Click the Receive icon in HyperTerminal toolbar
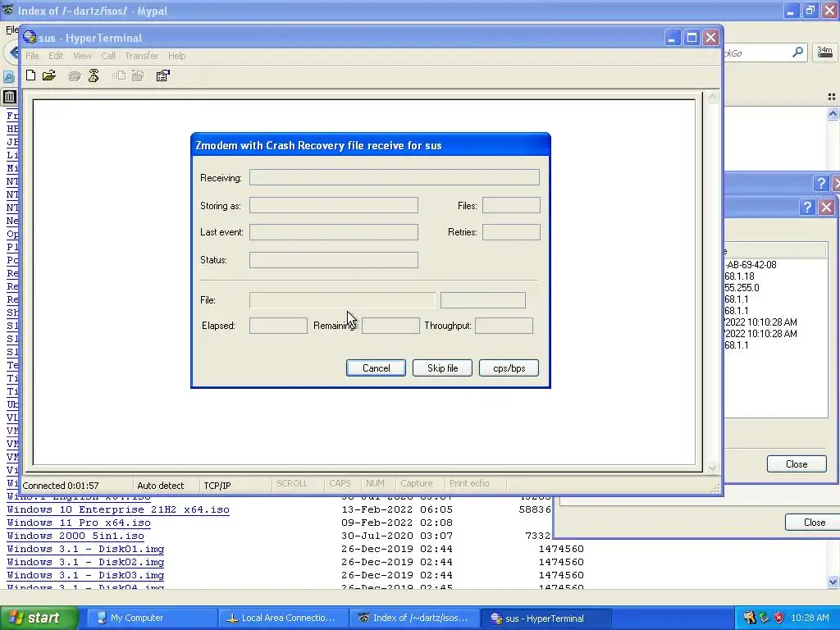The width and height of the screenshot is (840, 630). 138,75
